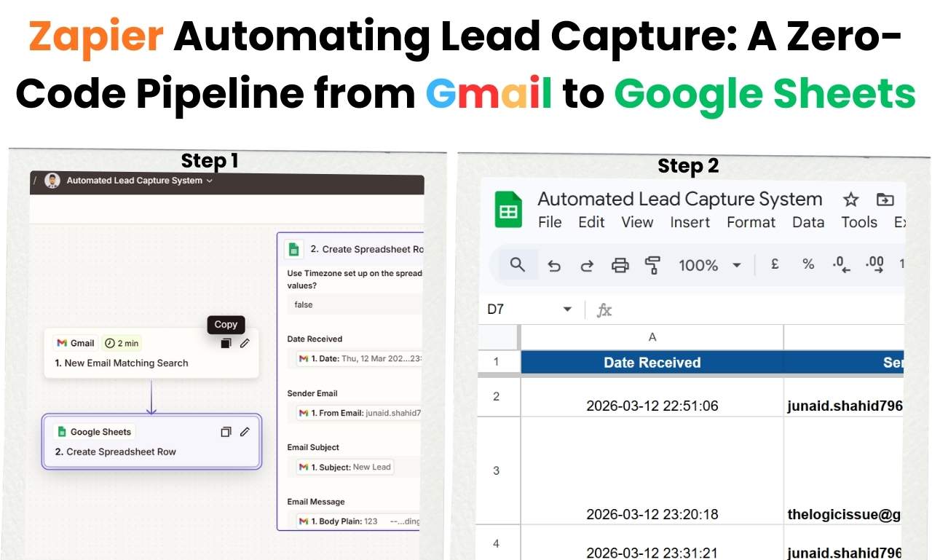The height and width of the screenshot is (560, 932).
Task: Click cell 2026-03-12 23:31:21
Action: 652,543
